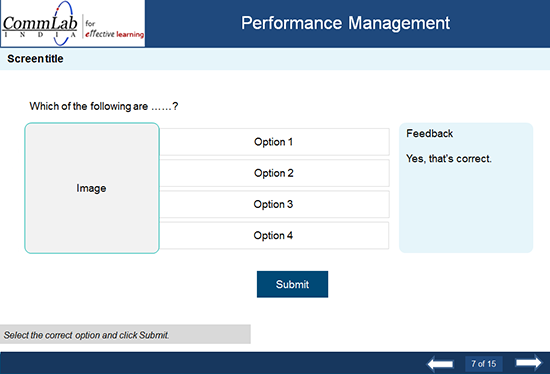Click the 'Which of the following are' question
Screen dimensions: 550x374
pos(104,106)
